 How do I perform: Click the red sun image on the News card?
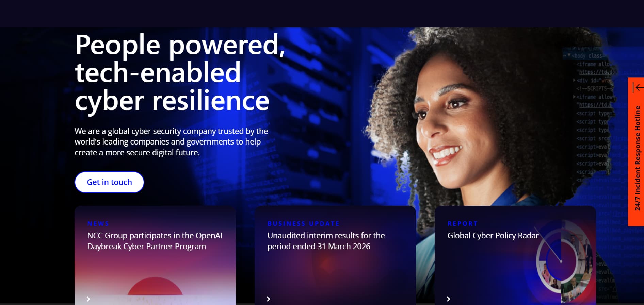(155, 286)
